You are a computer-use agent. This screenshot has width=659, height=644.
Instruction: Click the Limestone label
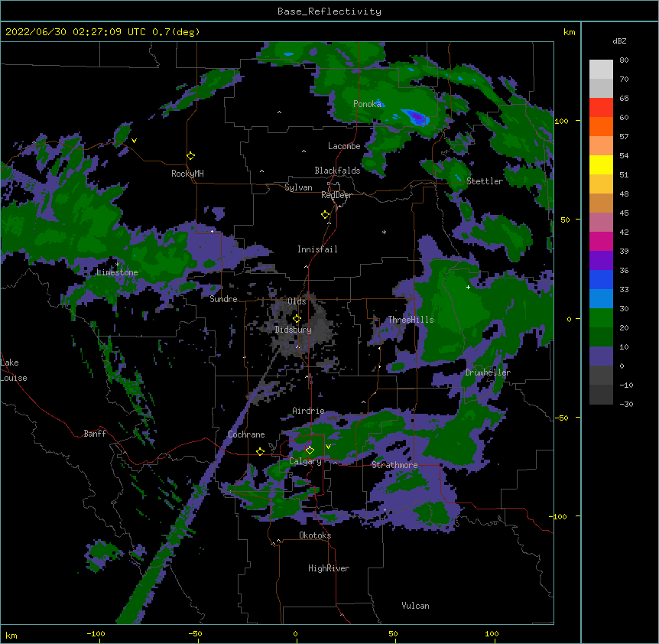pyautogui.click(x=117, y=272)
